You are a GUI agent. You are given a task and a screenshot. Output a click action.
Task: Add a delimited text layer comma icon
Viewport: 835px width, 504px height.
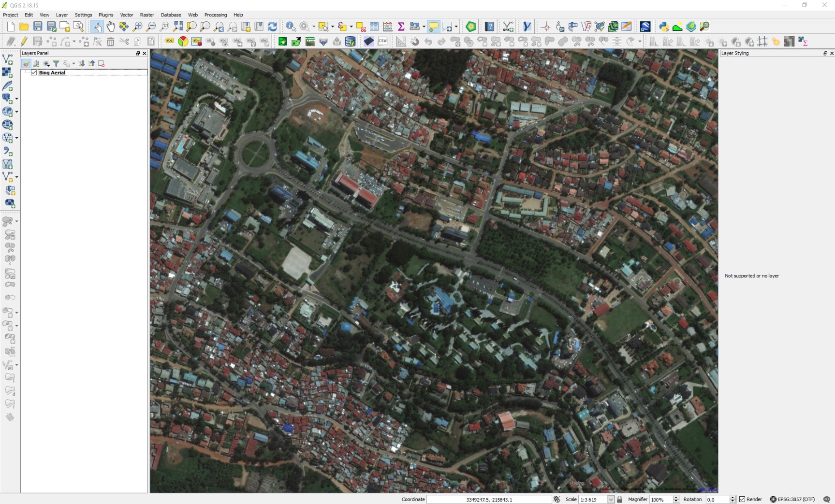[x=7, y=151]
